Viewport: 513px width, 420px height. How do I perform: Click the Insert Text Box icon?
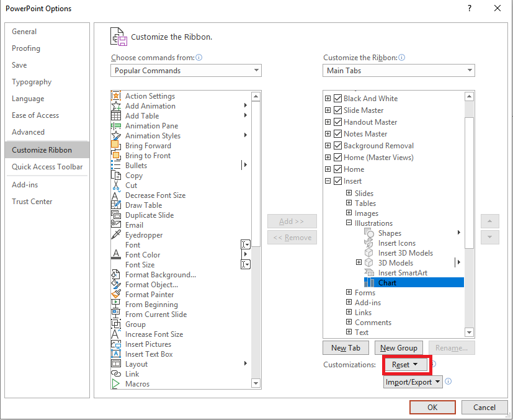pyautogui.click(x=116, y=354)
